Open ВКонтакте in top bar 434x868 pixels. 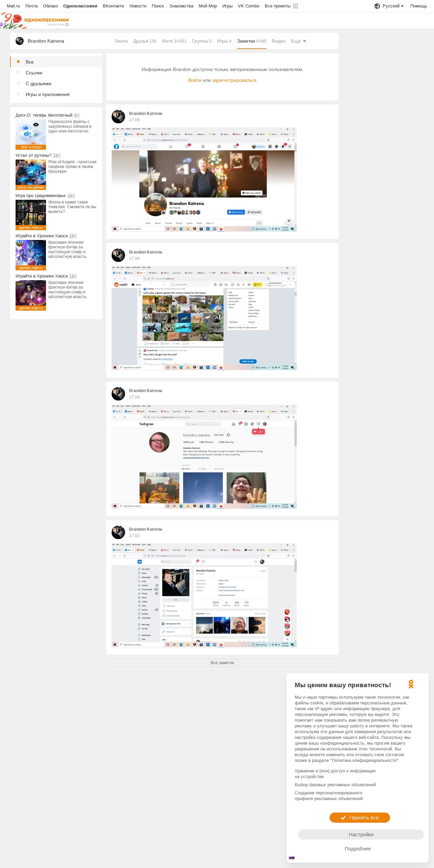click(x=113, y=6)
